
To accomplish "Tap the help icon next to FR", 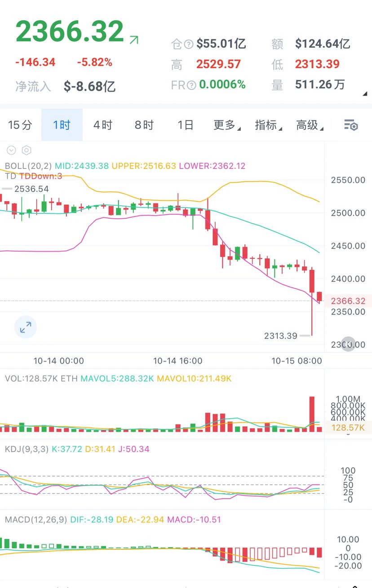I will 191,85.
